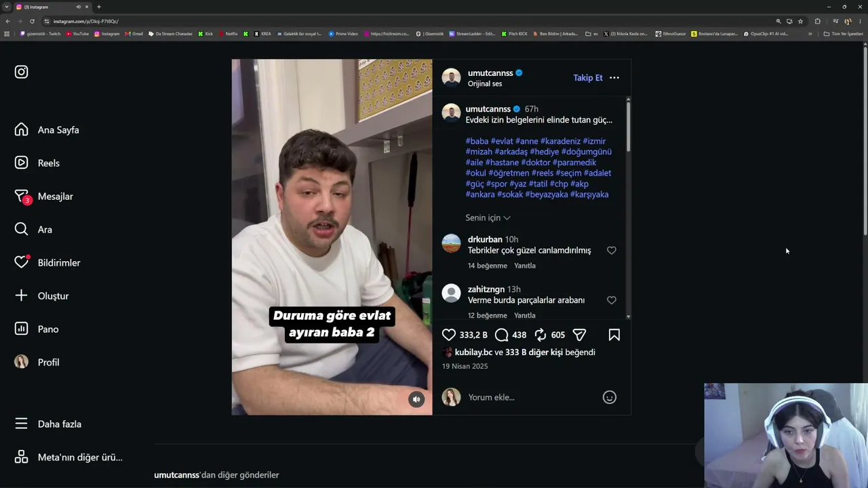Viewport: 868px width, 488px height.
Task: Open the gizemistik - Twitch bookmark
Action: click(41, 34)
